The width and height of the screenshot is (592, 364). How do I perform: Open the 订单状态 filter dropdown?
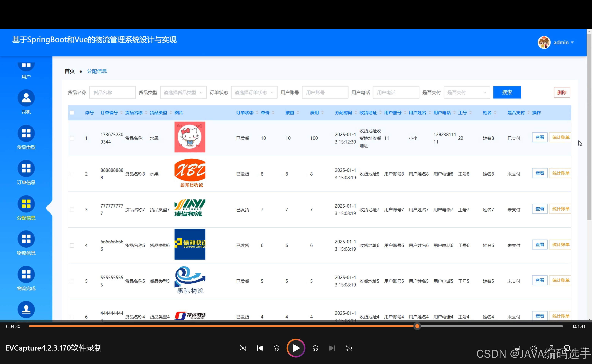click(x=254, y=93)
